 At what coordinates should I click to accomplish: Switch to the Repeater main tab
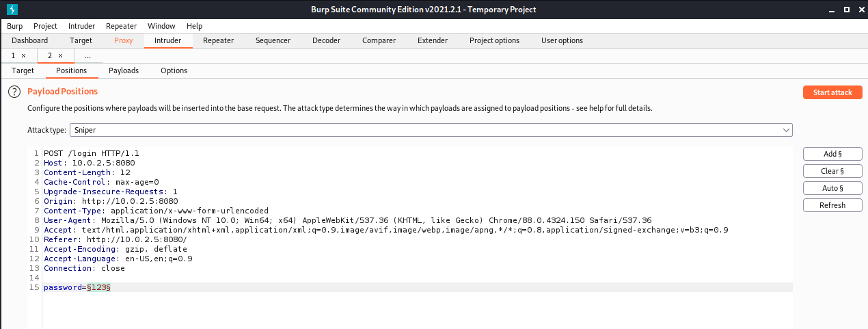tap(219, 40)
